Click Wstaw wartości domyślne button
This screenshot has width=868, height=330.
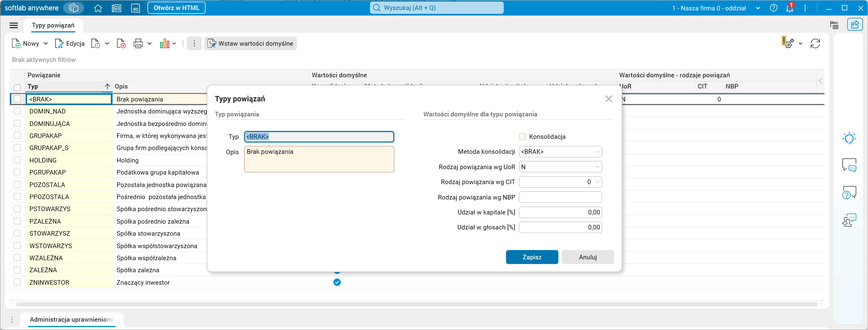(x=250, y=44)
